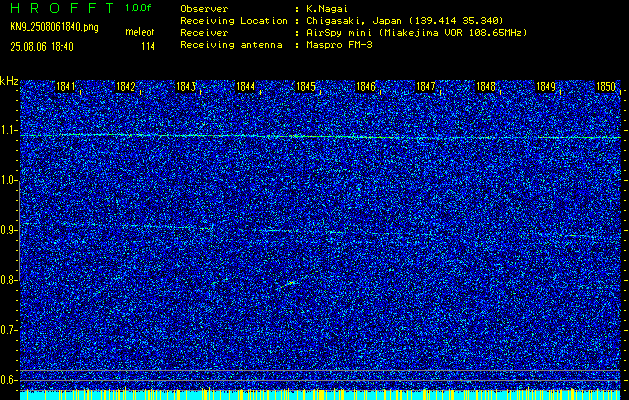The height and width of the screenshot is (400, 629).
Task: Click the KN9_2508061840.png file name
Action: click(x=54, y=27)
